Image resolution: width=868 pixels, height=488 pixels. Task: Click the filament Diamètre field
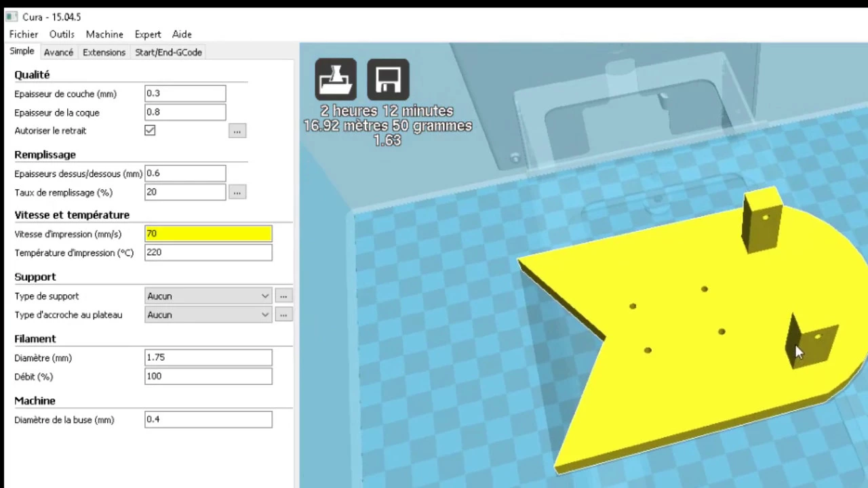pos(208,357)
